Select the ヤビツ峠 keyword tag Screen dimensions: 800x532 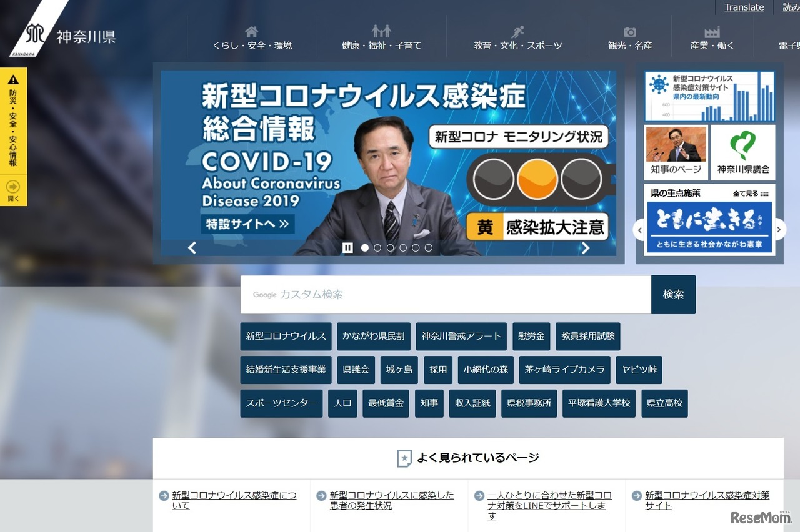(x=639, y=370)
